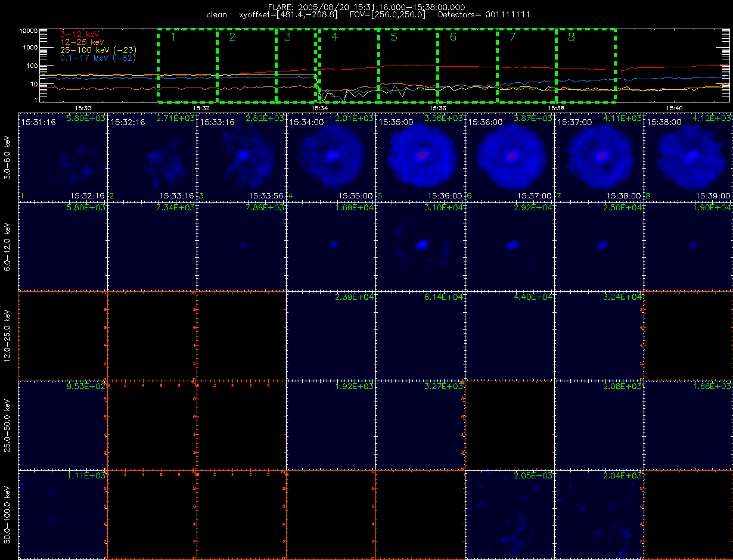
Task: Click the '1.11E+03' flux value
Action: [x=86, y=476]
